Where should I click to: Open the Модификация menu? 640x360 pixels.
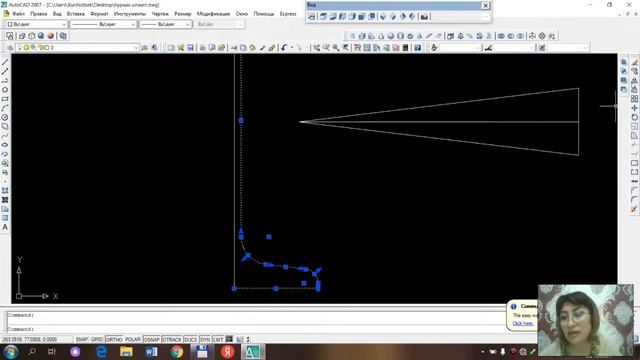[213, 14]
